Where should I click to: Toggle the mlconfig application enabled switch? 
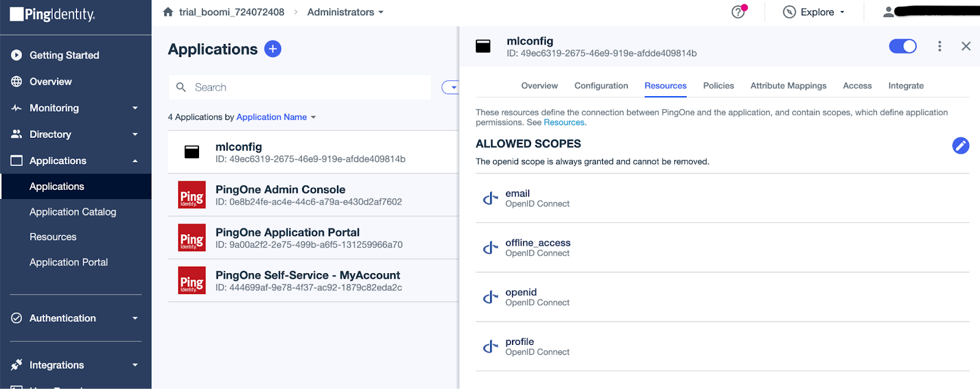click(x=902, y=47)
